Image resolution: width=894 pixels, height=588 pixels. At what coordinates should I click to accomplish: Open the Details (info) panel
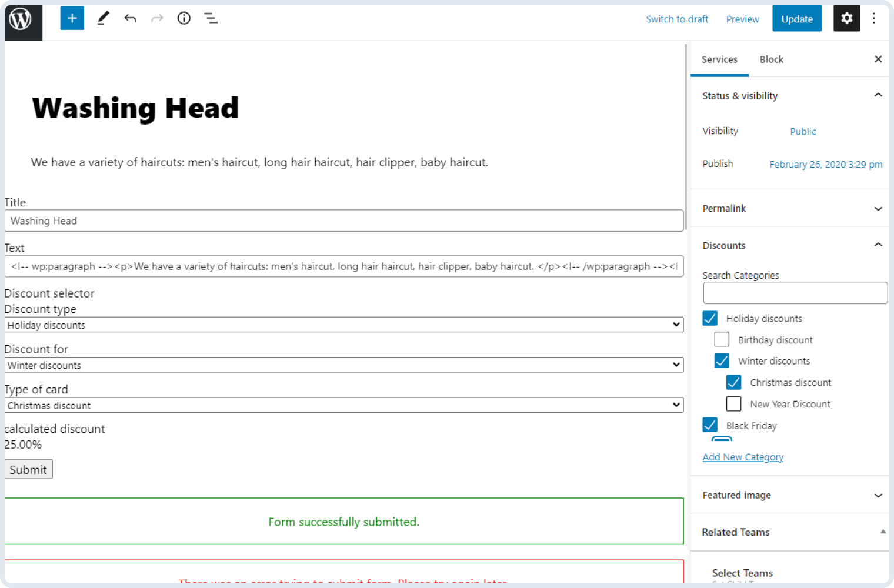tap(184, 18)
